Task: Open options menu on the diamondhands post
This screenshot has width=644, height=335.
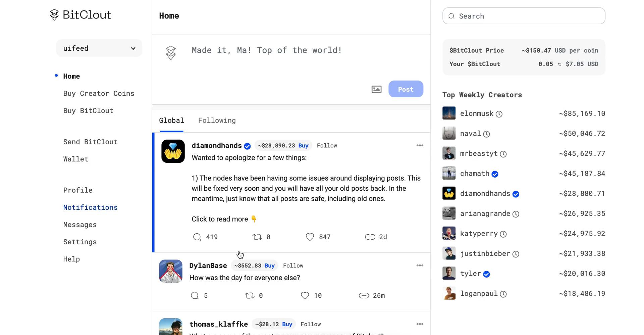Action: [420, 145]
